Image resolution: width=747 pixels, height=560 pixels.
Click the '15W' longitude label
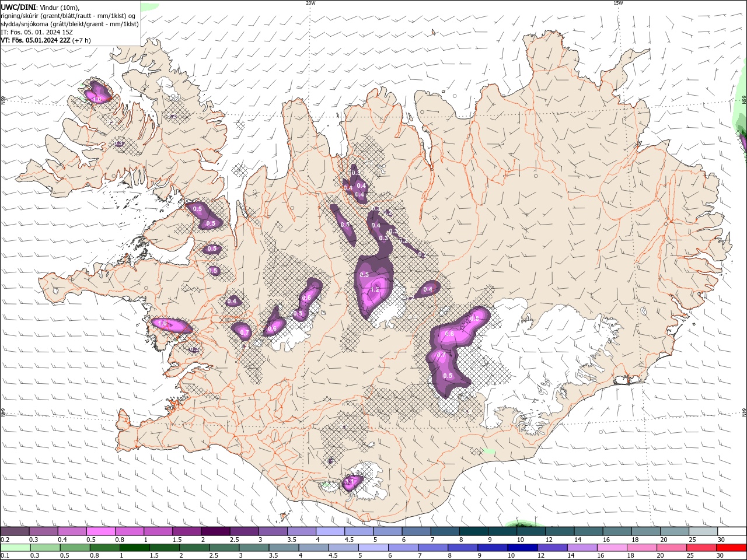point(618,3)
